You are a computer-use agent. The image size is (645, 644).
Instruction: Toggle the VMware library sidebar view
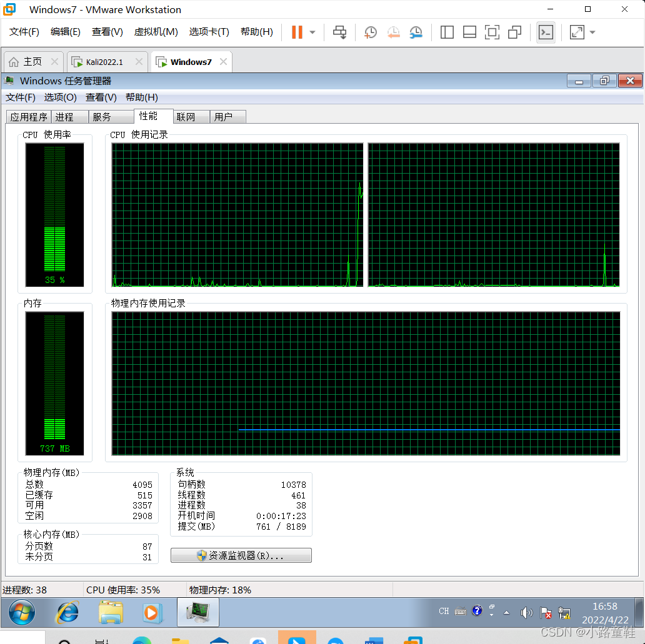[447, 32]
